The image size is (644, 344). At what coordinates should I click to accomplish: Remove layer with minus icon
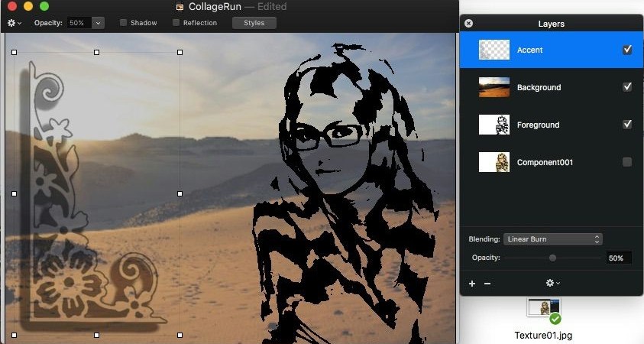[487, 283]
